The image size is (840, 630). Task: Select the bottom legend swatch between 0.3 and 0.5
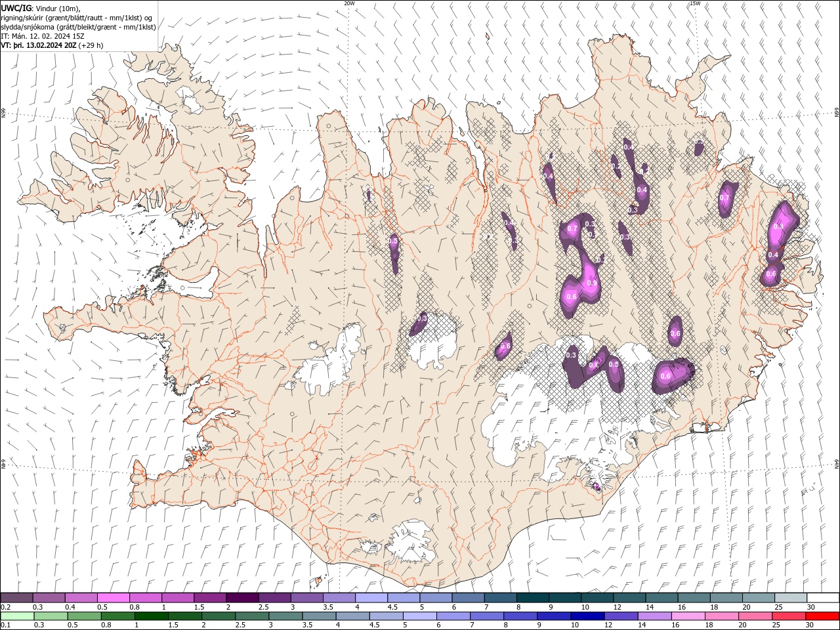[51, 616]
